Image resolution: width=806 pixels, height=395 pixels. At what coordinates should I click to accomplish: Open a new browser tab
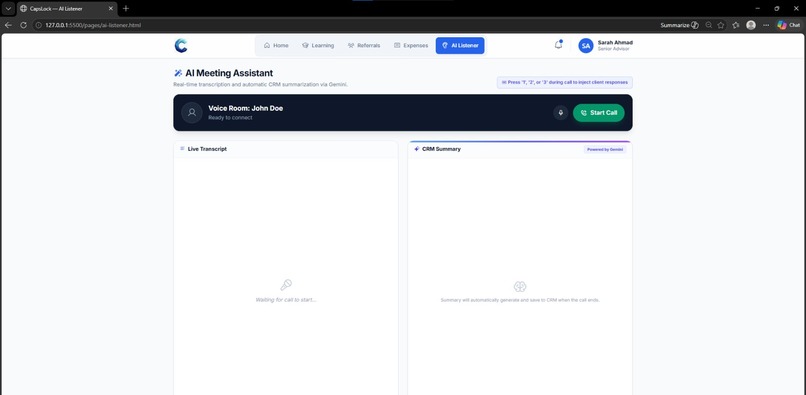coord(126,9)
